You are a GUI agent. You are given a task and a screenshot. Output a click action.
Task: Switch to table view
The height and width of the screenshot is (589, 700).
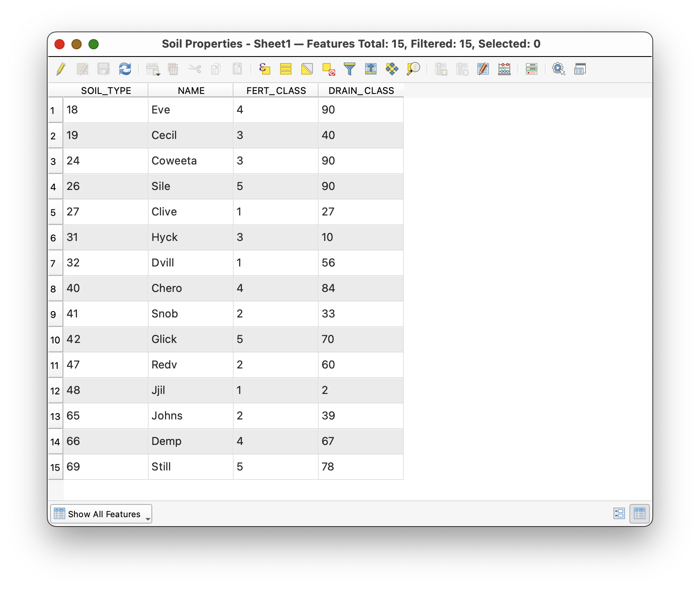pyautogui.click(x=640, y=514)
